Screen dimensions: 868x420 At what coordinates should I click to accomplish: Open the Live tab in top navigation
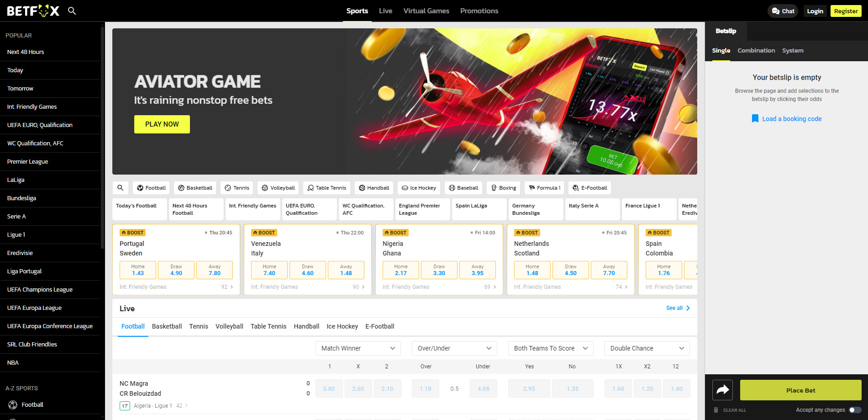tap(385, 11)
